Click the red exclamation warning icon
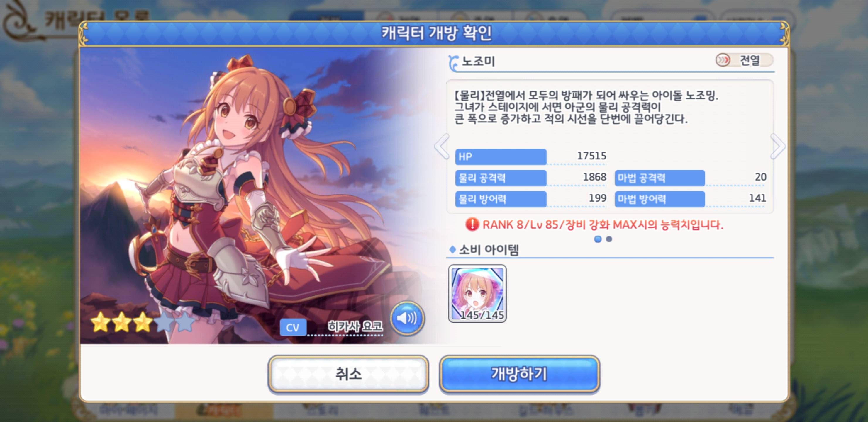 [472, 224]
